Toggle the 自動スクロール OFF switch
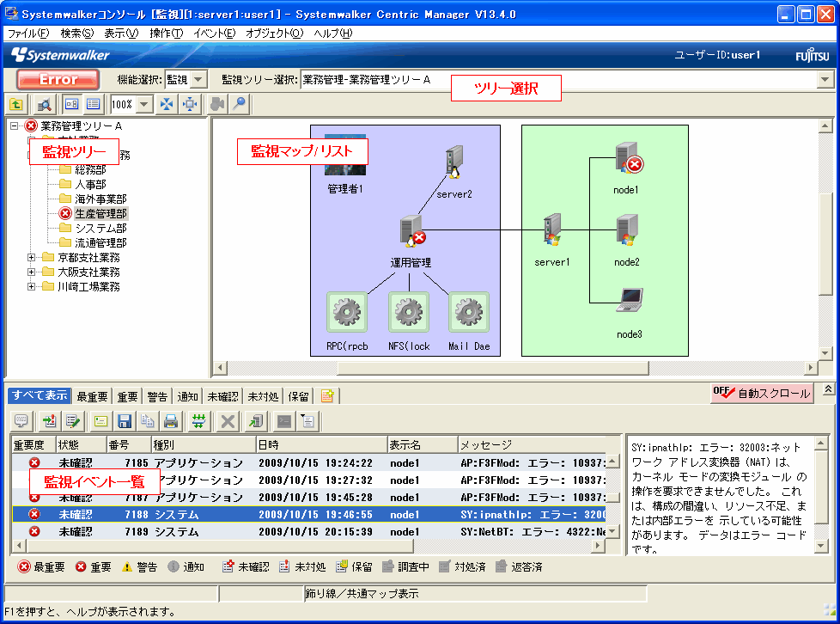Screen dimensions: 840x624 [761, 393]
